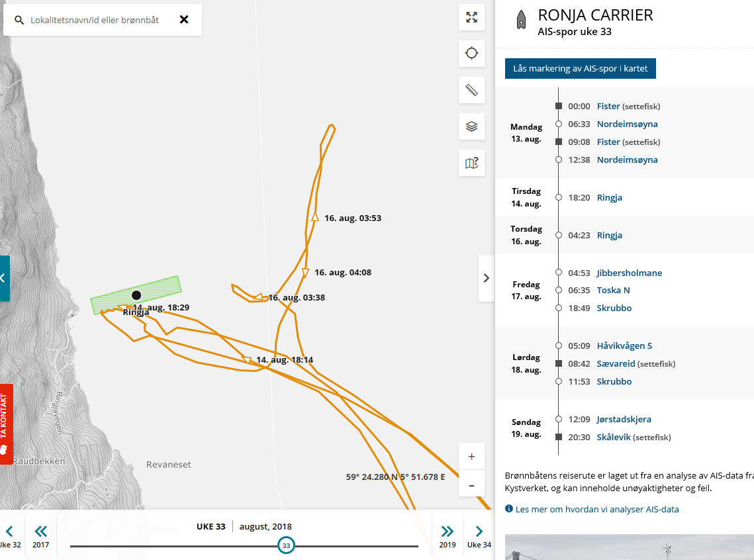Go to previous week Uke 32
The width and height of the screenshot is (754, 560).
(10, 535)
